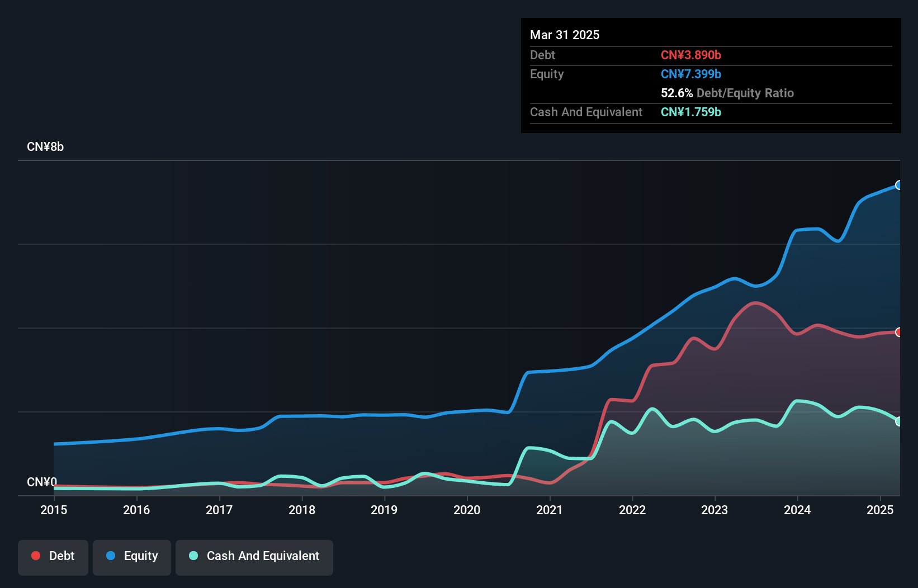The image size is (918, 588).
Task: Select the Debt endpoint marker on chart
Action: (899, 332)
